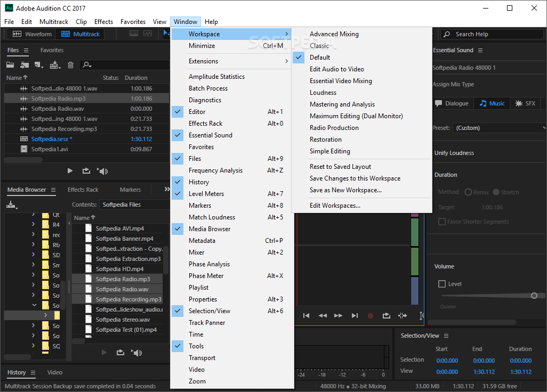
Task: Toggle Selection/View in Window menu
Action: [x=232, y=311]
